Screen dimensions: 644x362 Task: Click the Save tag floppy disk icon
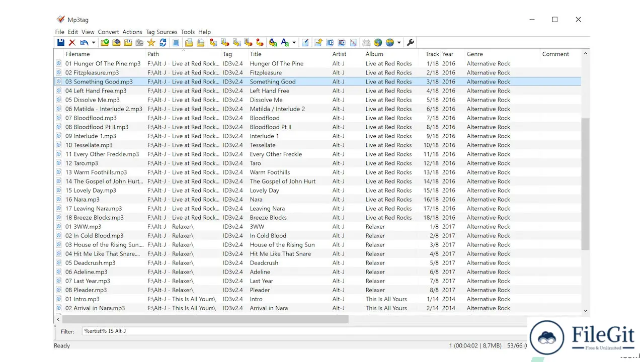coord(60,43)
